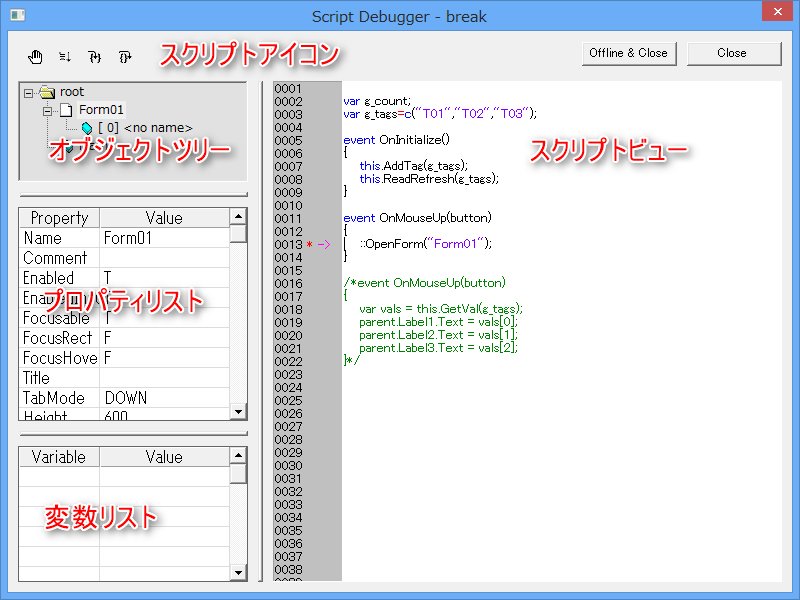The image size is (800, 600).
Task: Open the TabMode value showing DOWN
Action: [x=125, y=397]
